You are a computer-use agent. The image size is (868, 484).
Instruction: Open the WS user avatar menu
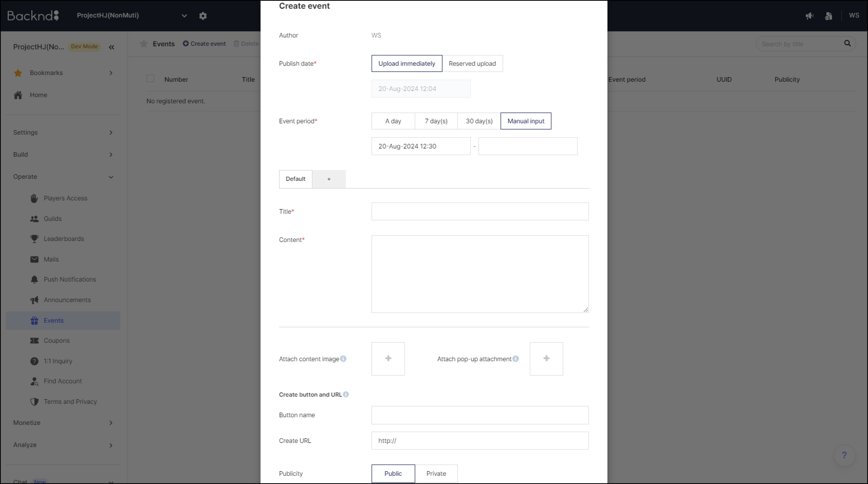click(x=854, y=16)
